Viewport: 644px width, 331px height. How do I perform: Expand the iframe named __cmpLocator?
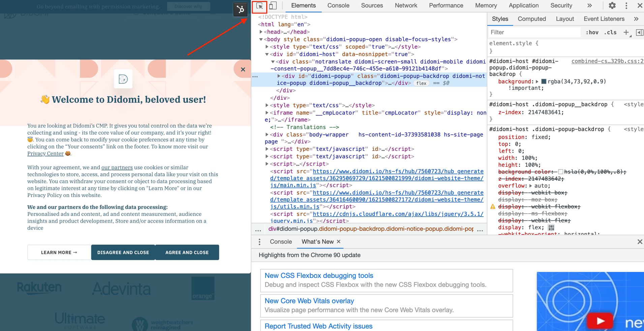(267, 112)
